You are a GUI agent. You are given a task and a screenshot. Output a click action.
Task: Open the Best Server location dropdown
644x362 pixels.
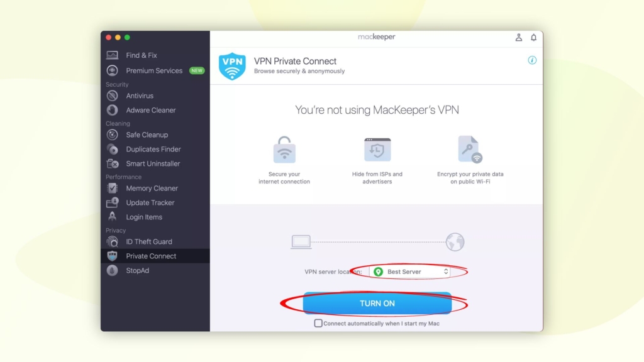coord(409,271)
